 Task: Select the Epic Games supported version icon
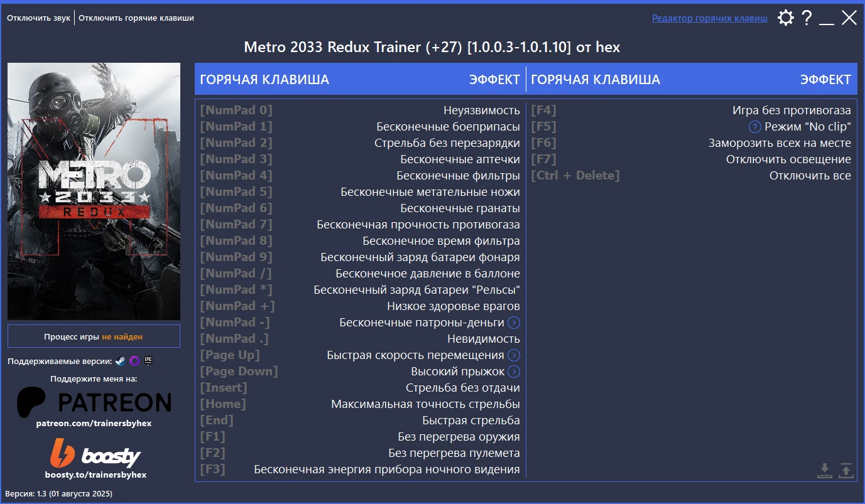(148, 361)
